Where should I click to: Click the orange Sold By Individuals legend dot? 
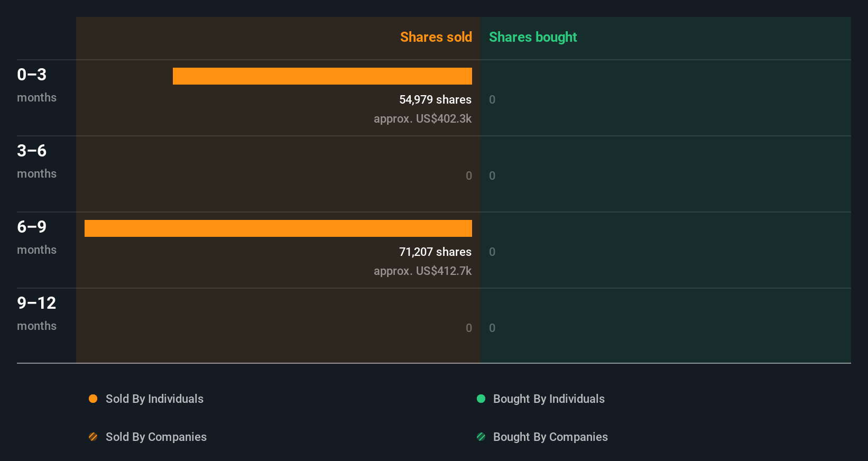[x=93, y=399]
